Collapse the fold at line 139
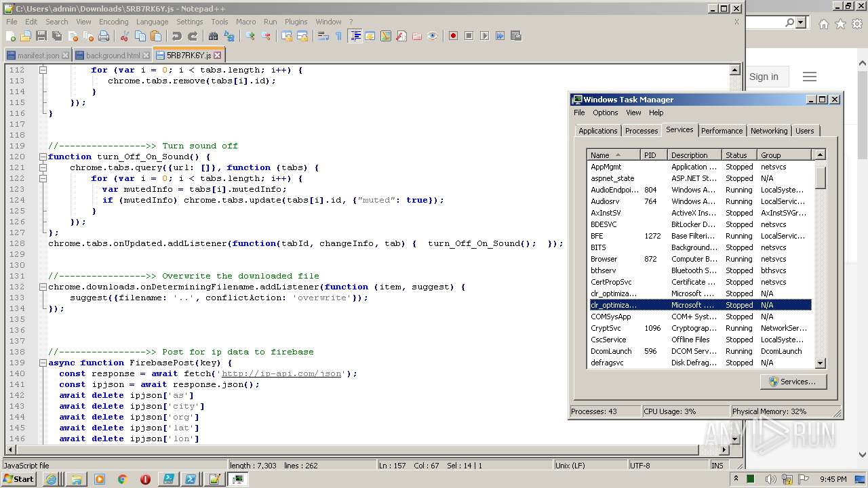This screenshot has width=868, height=488. click(x=43, y=363)
